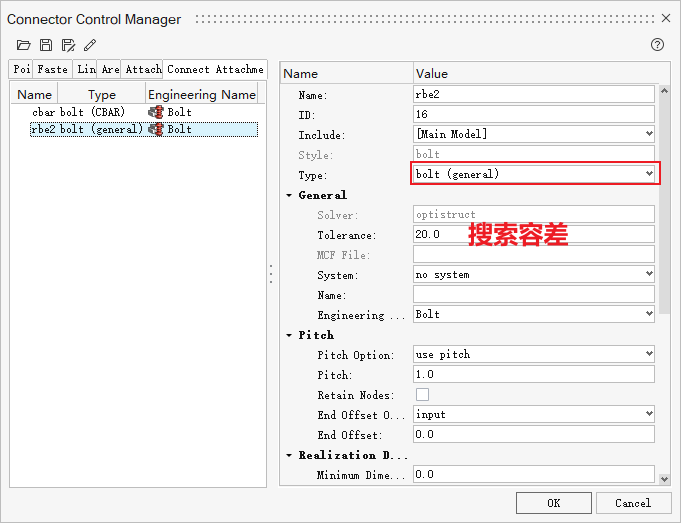The height and width of the screenshot is (523, 681).
Task: Click the ID field containing 16
Action: click(x=534, y=114)
